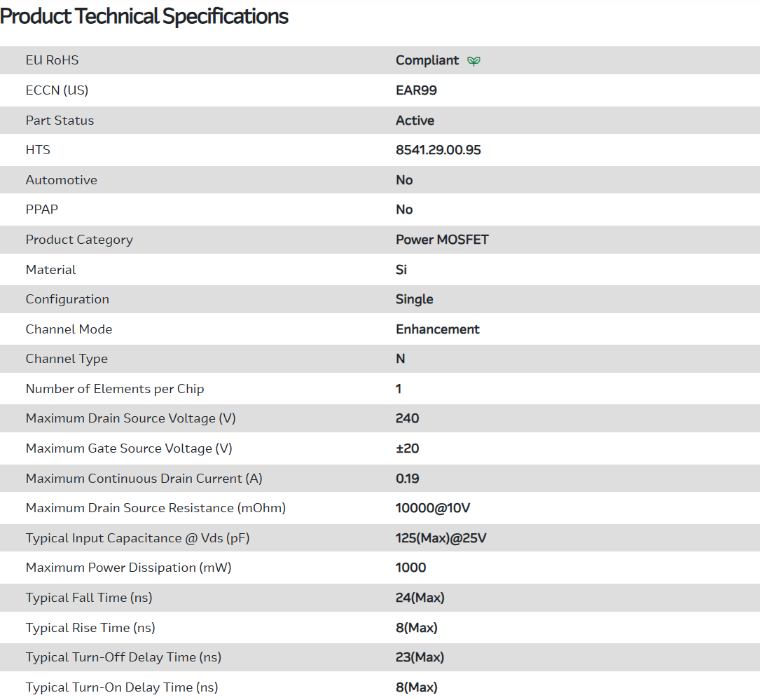Viewport: 760px width, 700px height.
Task: Click the Compliant value for EU RoHS
Action: (427, 60)
